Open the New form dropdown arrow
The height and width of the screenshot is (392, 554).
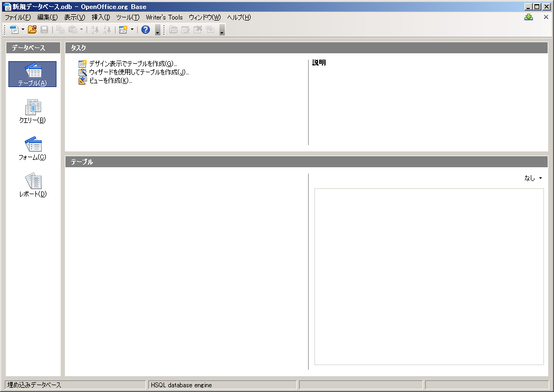tap(132, 30)
